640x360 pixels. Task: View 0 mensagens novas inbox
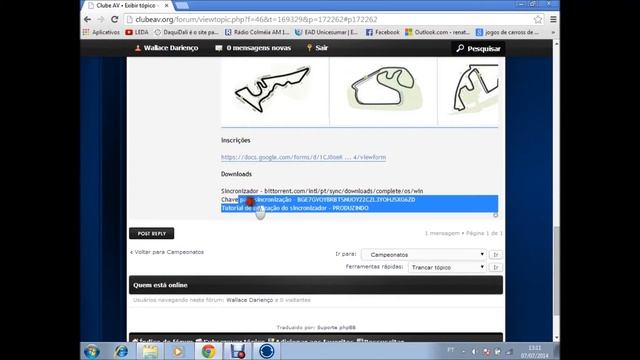tap(253, 48)
